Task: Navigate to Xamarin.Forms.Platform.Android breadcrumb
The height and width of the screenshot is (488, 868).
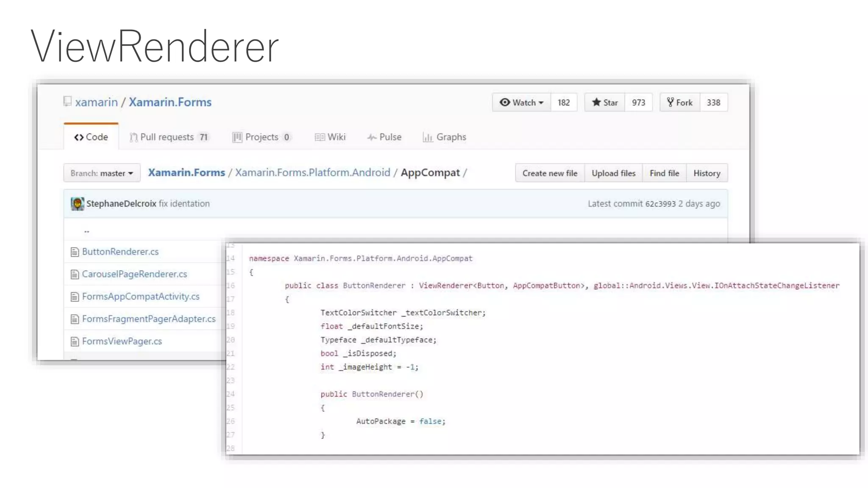Action: click(x=312, y=173)
